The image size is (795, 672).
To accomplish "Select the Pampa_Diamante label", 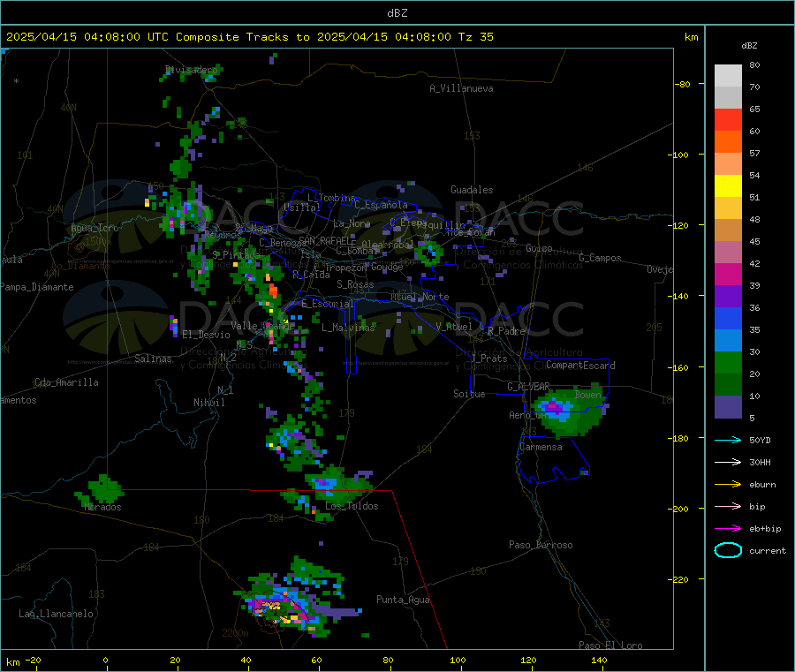I will 37,287.
